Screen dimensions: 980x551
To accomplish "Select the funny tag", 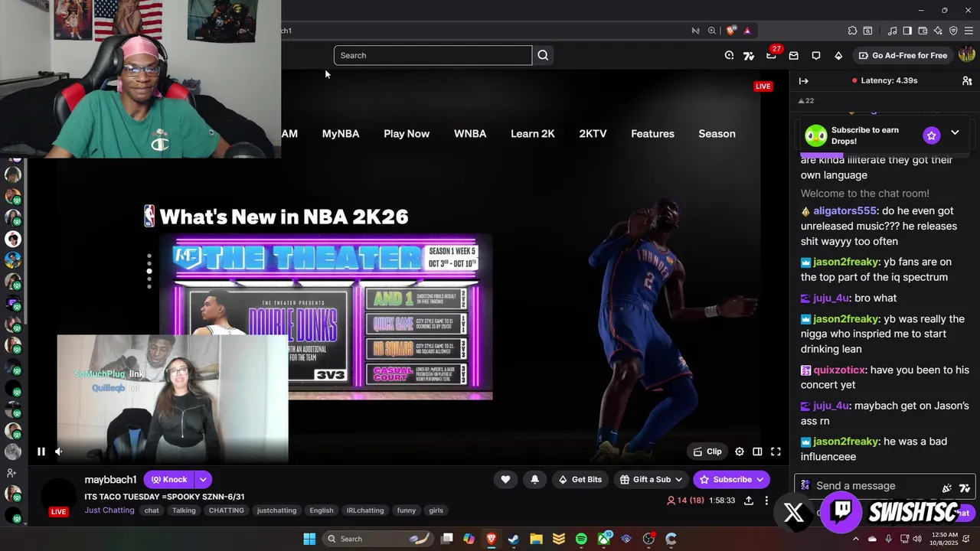I will (x=407, y=510).
